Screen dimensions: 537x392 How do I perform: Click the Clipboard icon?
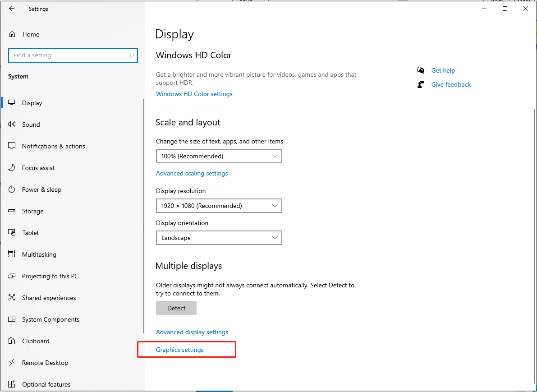(x=12, y=341)
